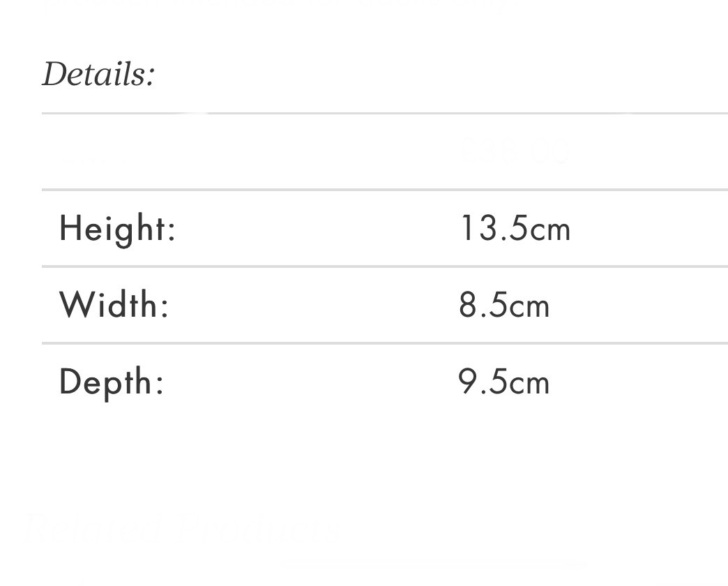Click the faded value in the blank first row

tap(515, 150)
